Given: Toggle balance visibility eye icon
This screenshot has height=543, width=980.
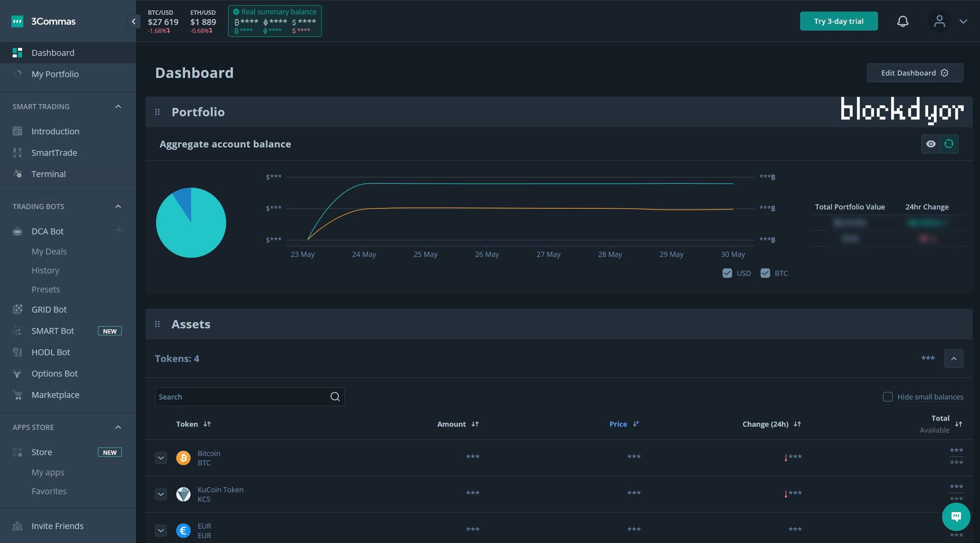Looking at the screenshot, I should tap(931, 144).
